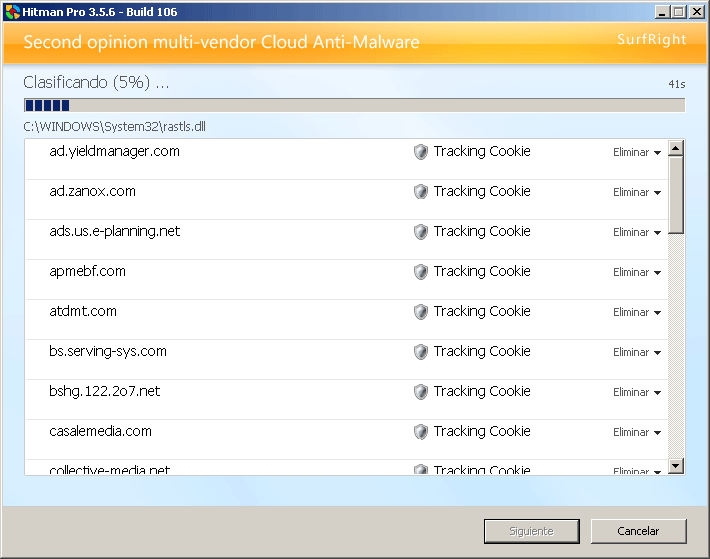Open Eliminar dropdown for atdmt.com
710x559 pixels.
637,313
